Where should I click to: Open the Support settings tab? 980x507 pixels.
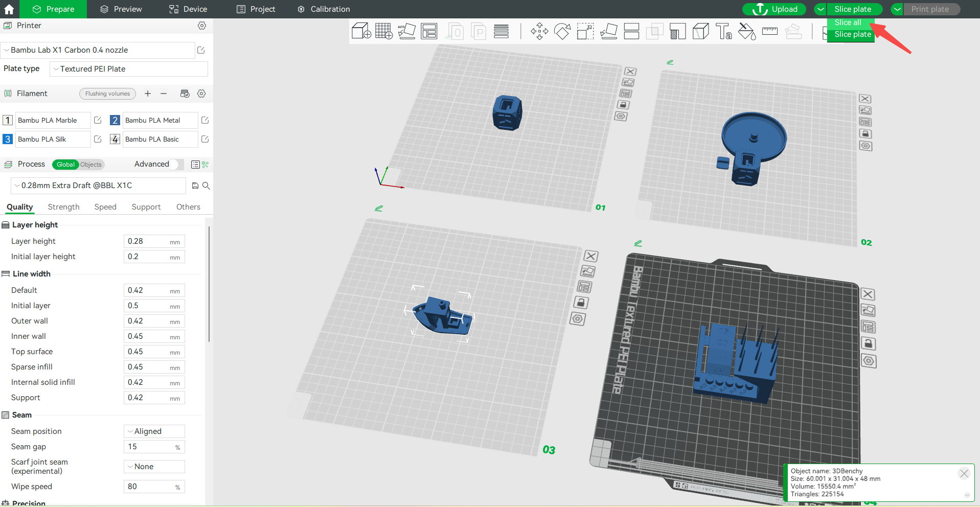tap(146, 207)
